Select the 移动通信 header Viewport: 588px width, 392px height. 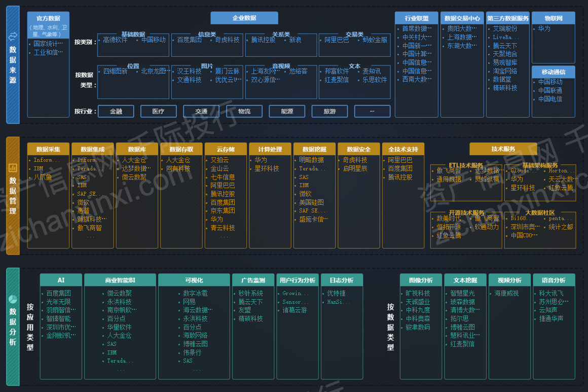point(554,72)
